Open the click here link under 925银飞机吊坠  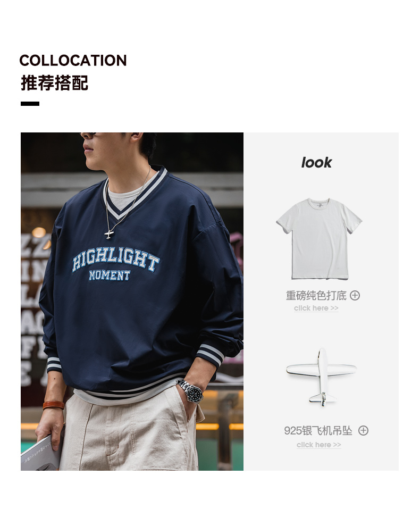(x=319, y=445)
